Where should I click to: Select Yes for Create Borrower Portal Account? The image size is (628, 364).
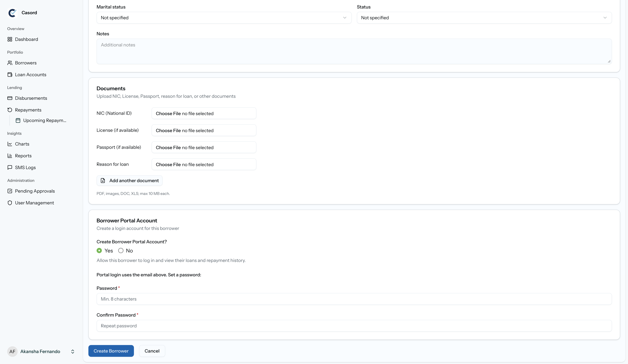click(99, 251)
